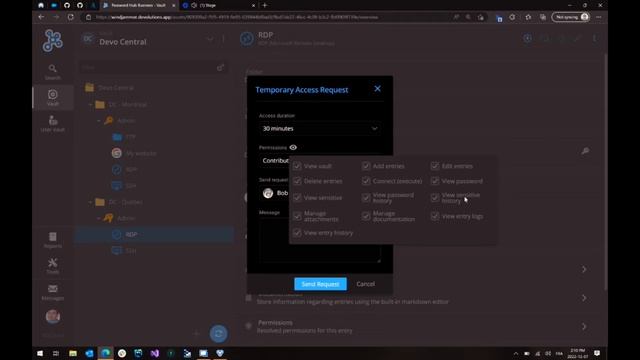Open Reports in the sidebar
The height and width of the screenshot is (360, 640).
coord(53,240)
